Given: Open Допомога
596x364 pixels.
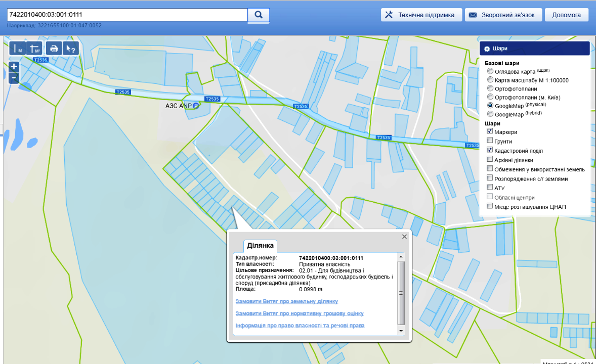Looking at the screenshot, I should (566, 15).
